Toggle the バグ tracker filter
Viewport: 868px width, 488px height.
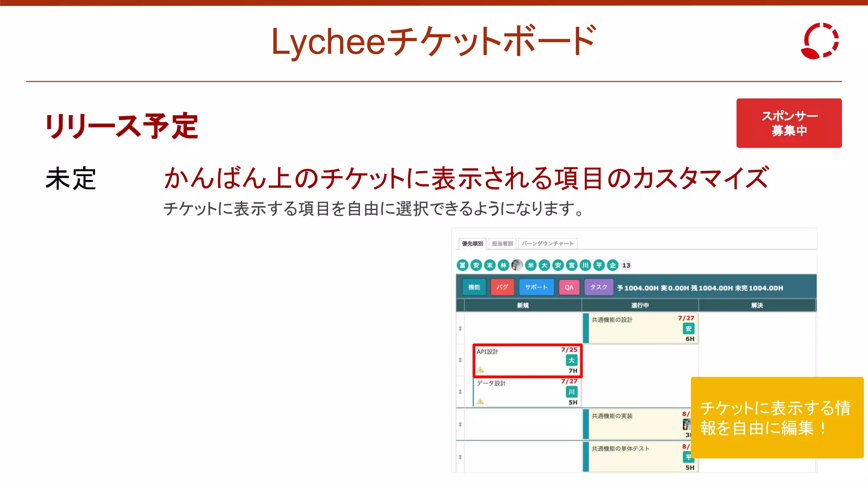pos(502,287)
